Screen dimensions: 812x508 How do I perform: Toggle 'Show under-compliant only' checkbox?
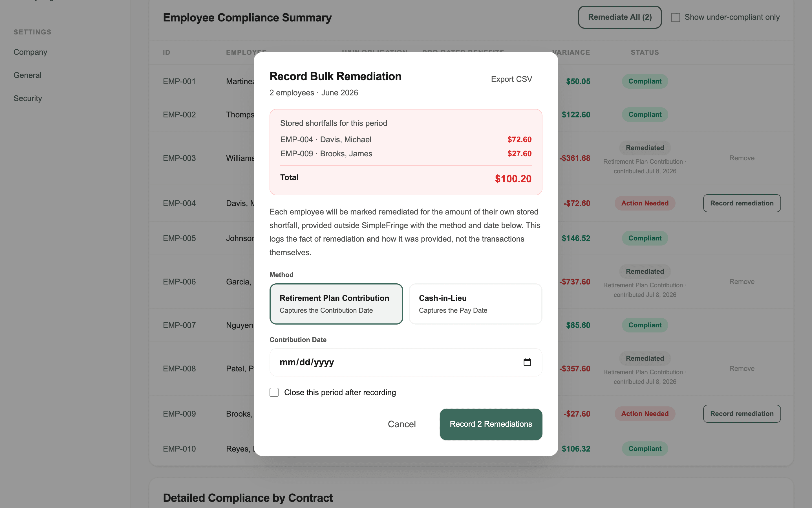tap(676, 17)
